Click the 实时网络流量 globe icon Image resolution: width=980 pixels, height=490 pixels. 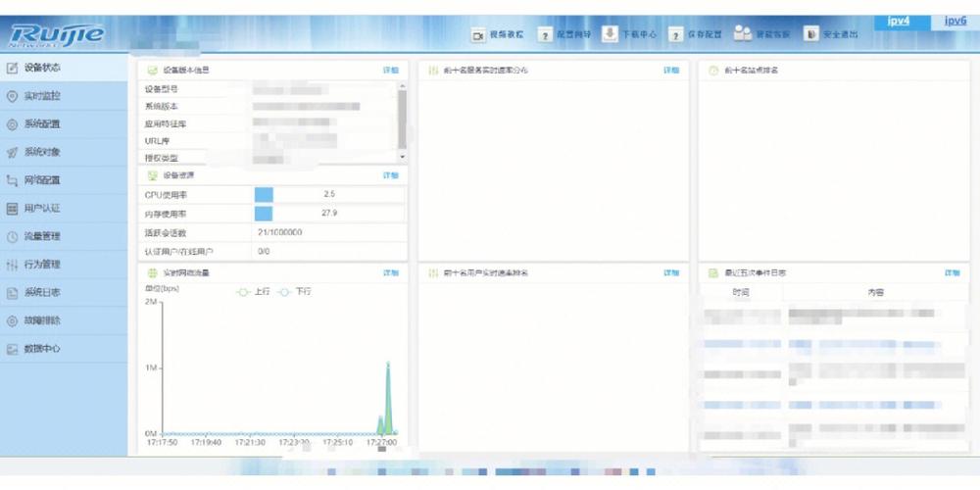point(152,273)
